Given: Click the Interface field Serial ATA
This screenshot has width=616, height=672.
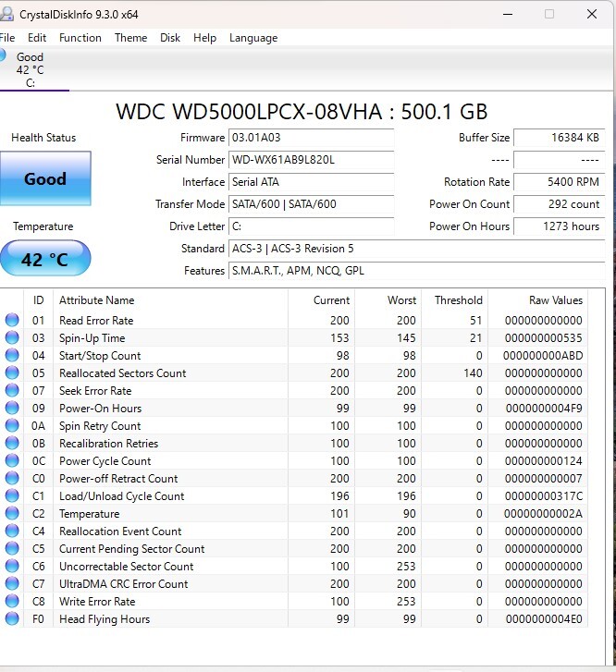Looking at the screenshot, I should pyautogui.click(x=311, y=182).
